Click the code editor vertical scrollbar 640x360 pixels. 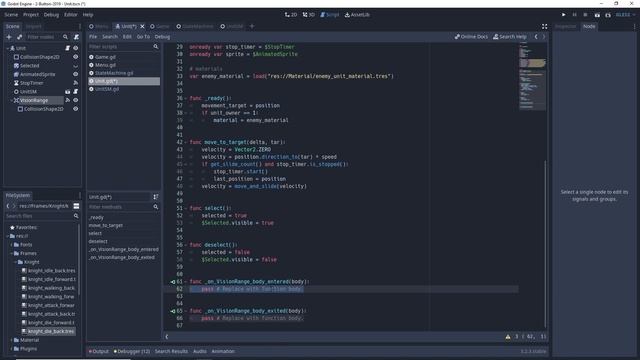click(545, 245)
